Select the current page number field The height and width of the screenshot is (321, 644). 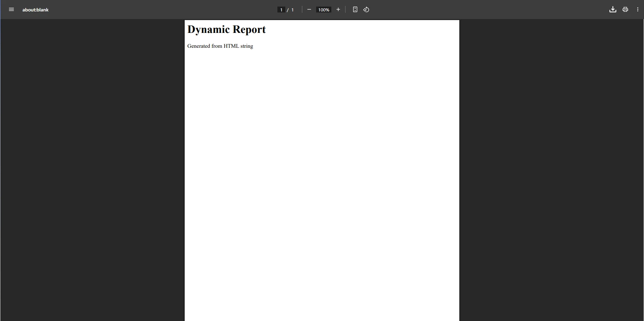[x=281, y=10]
